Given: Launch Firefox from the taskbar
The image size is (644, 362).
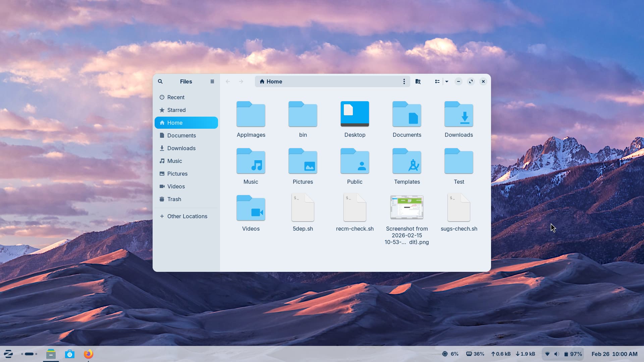Looking at the screenshot, I should [89, 354].
